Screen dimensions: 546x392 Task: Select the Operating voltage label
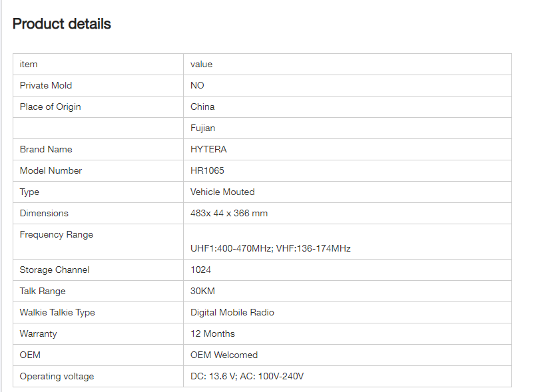[57, 376]
